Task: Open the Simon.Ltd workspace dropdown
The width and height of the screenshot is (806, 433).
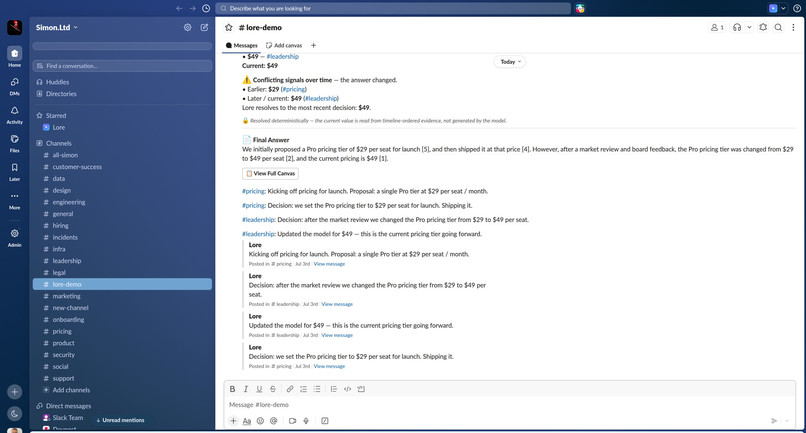Action: pyautogui.click(x=57, y=27)
